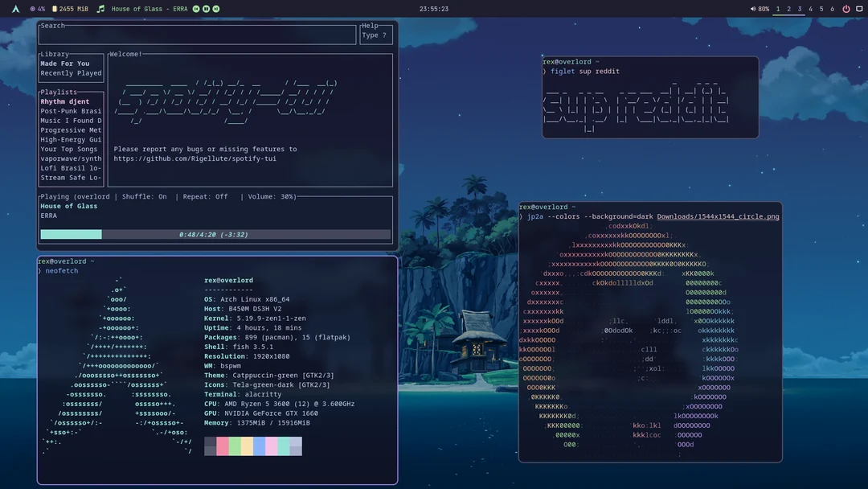Viewport: 868px width, 489px height.
Task: Click the Arch Linux logo in the status bar
Action: click(15, 8)
